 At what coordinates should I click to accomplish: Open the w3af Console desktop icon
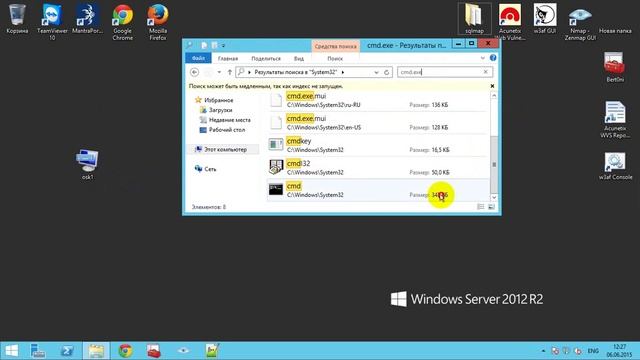615,166
